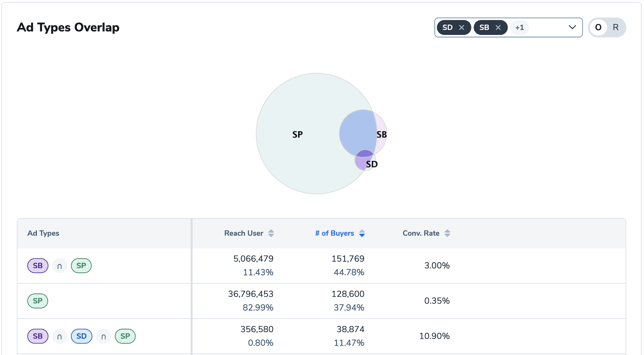Click the SP badge in the 36,796,453 row
The height and width of the screenshot is (355, 644).
point(38,301)
